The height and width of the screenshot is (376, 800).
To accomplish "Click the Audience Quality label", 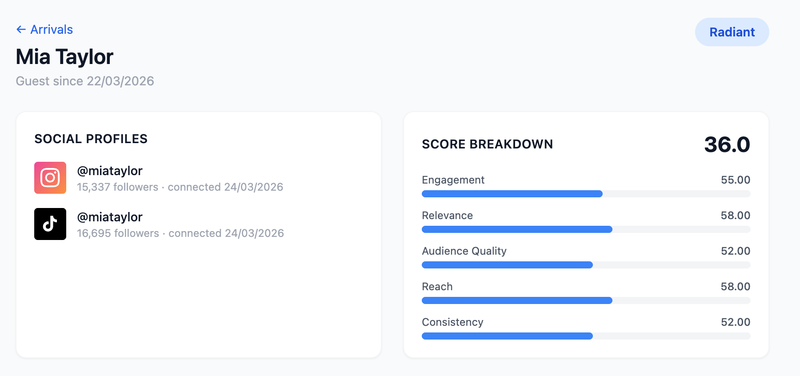I will (464, 251).
